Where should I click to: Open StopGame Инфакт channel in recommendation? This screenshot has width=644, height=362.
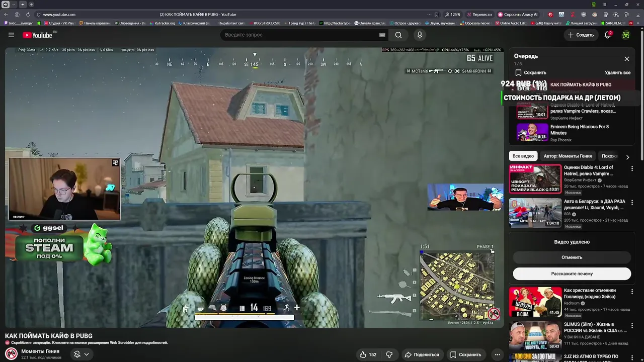[x=581, y=180]
